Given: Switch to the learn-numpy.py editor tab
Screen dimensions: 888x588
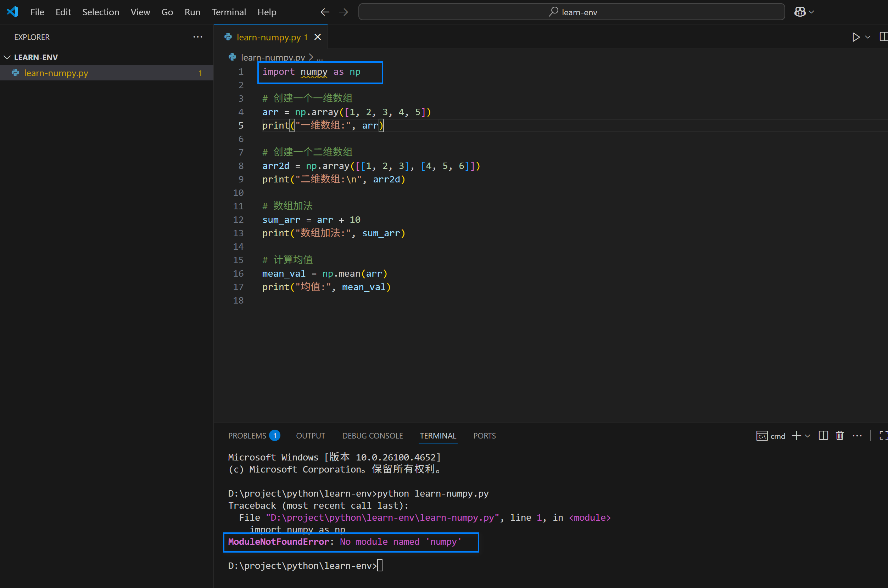Looking at the screenshot, I should [268, 37].
